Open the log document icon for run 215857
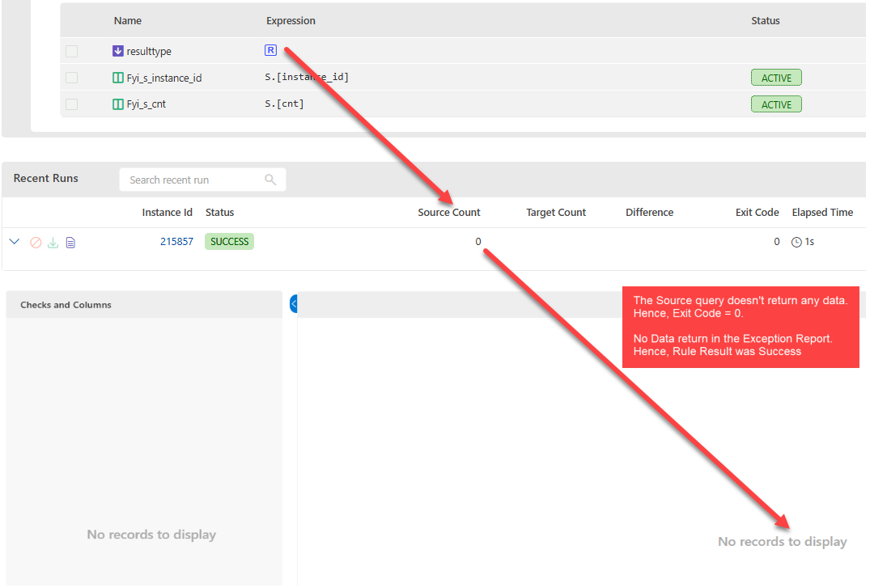870x588 pixels. click(x=70, y=243)
